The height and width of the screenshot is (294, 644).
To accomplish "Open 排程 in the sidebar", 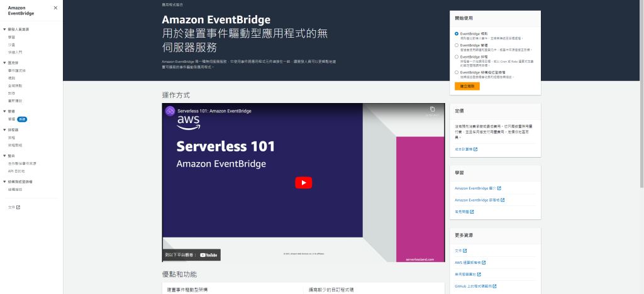I will click(11, 138).
